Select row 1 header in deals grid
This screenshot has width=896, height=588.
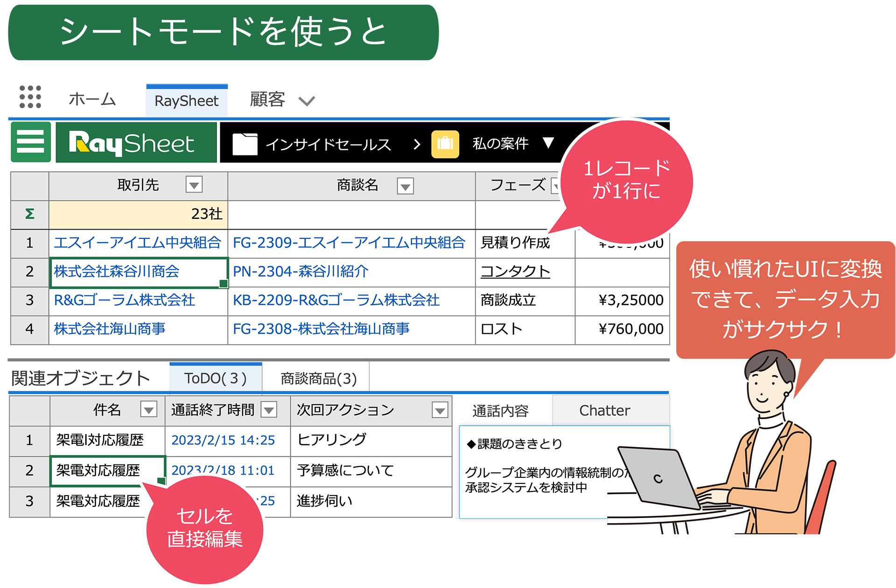coord(29,243)
